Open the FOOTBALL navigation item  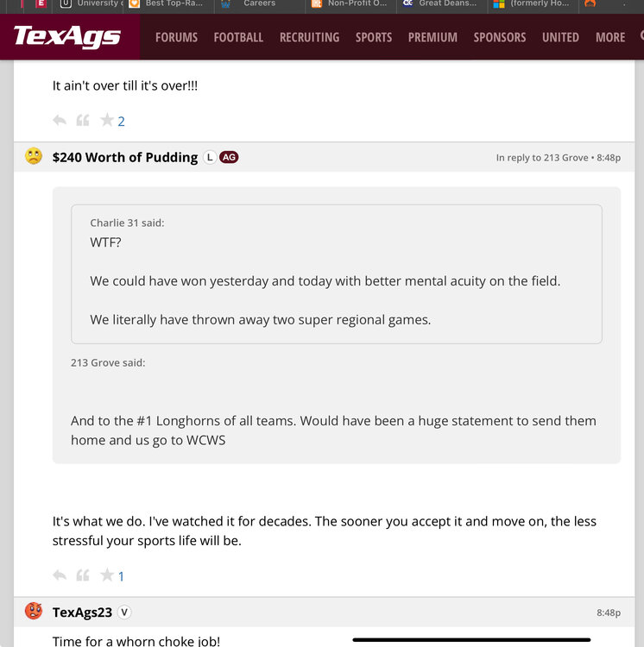[238, 37]
